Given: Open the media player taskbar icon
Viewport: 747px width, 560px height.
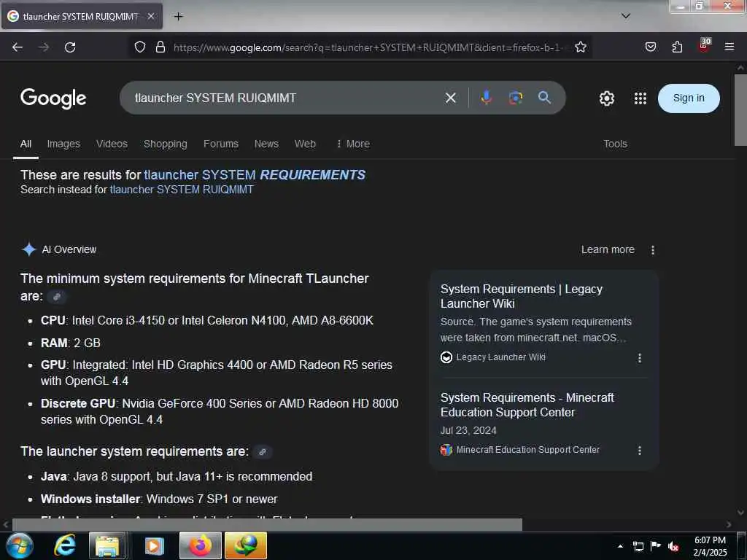Looking at the screenshot, I should click(x=153, y=546).
